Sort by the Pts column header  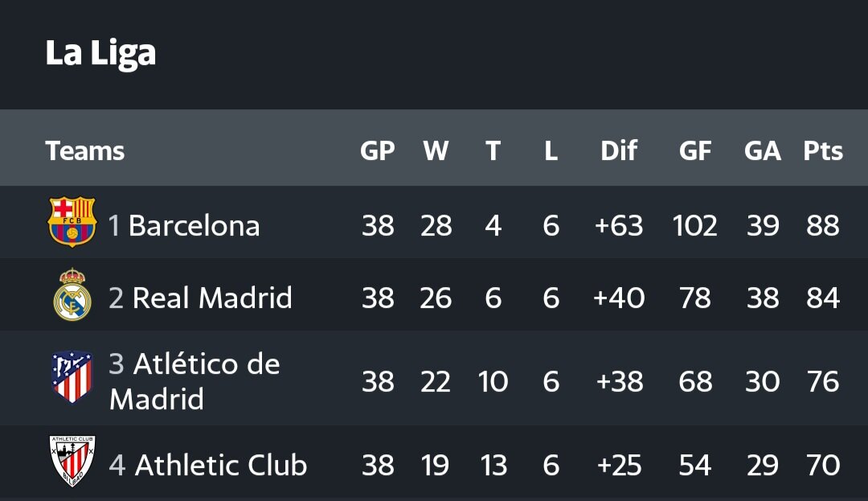[823, 150]
